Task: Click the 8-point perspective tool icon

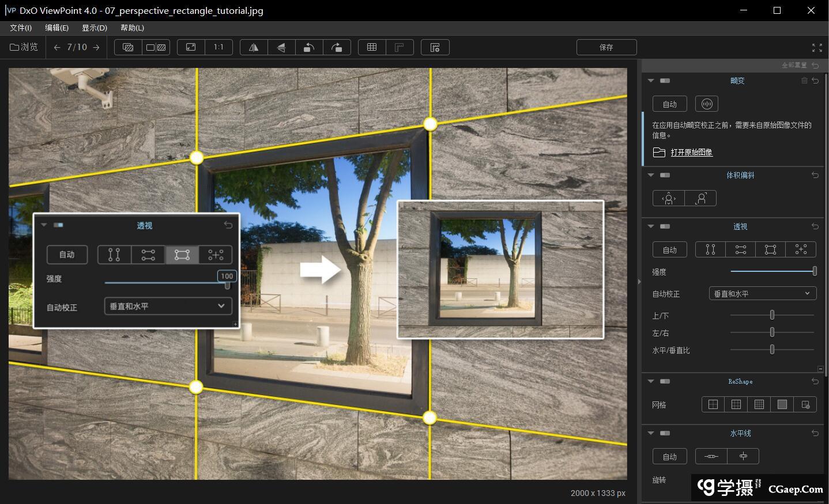Action: pos(801,249)
